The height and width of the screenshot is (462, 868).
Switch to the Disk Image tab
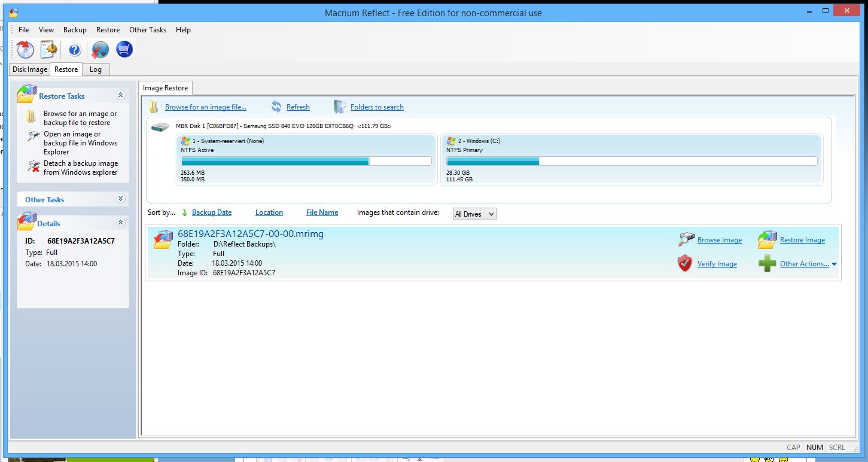pyautogui.click(x=30, y=69)
